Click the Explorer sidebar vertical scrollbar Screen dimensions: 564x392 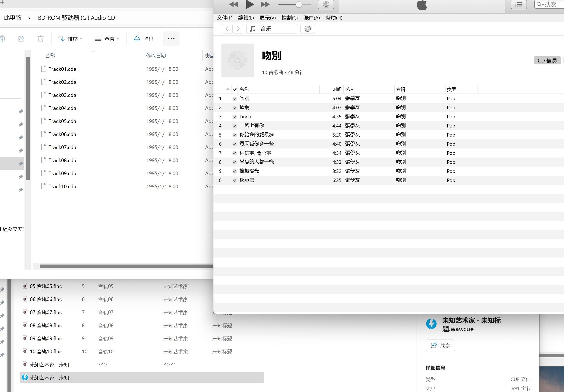pyautogui.click(x=28, y=119)
